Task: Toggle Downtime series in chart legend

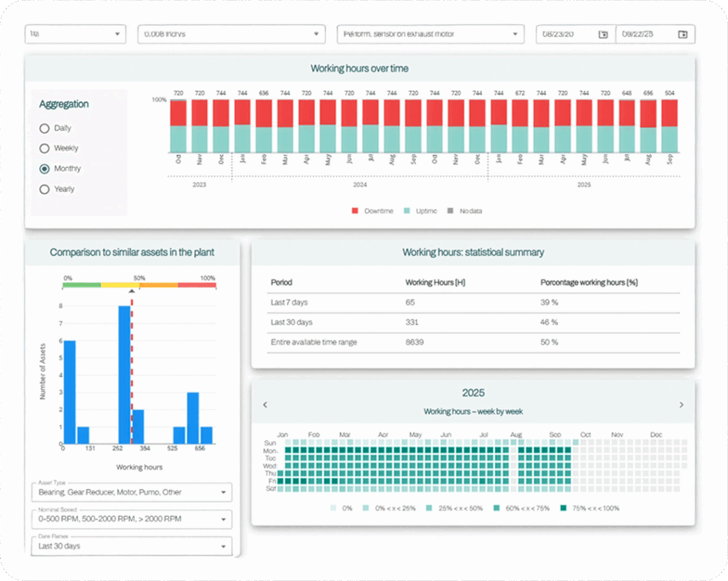Action: click(x=355, y=211)
